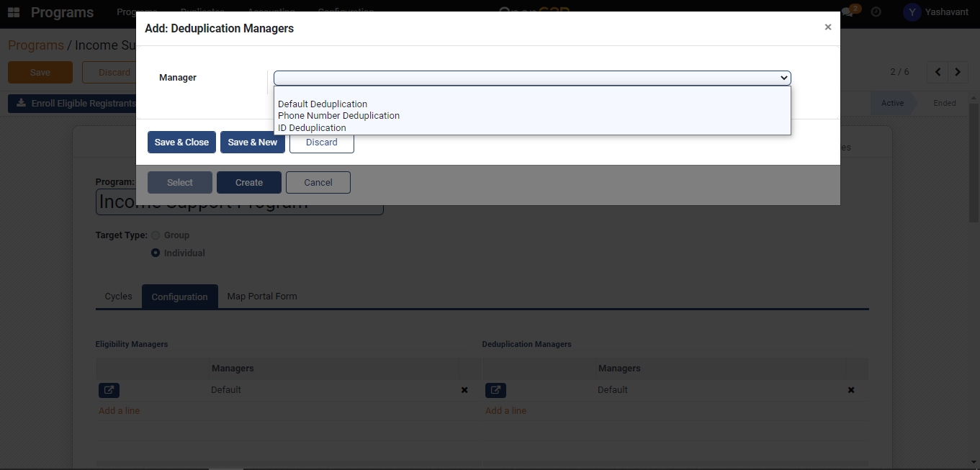The image size is (980, 470).
Task: Choose Default Deduplication from dropdown list
Action: pyautogui.click(x=323, y=104)
